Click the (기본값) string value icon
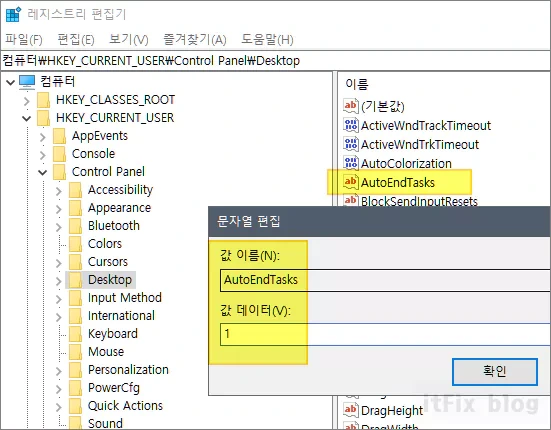 (x=351, y=106)
